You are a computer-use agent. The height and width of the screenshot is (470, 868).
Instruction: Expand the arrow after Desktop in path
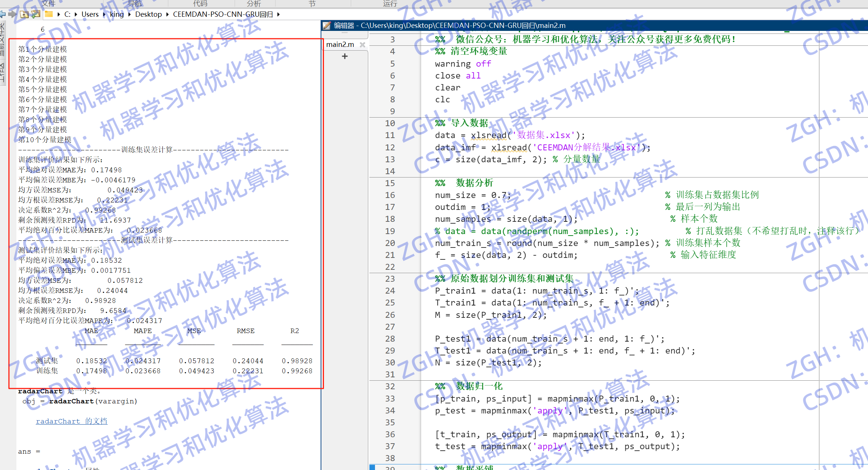point(167,15)
